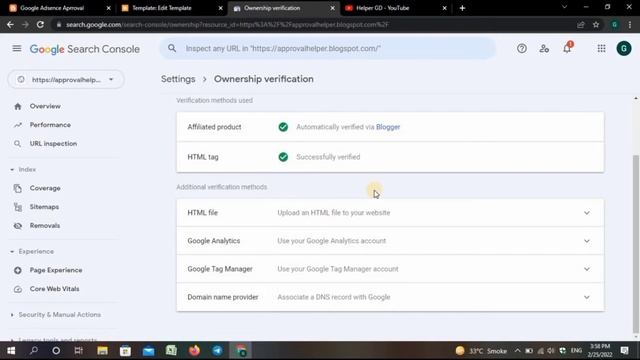Open File Explorer from taskbar
This screenshot has width=640, height=360.
pos(102,351)
